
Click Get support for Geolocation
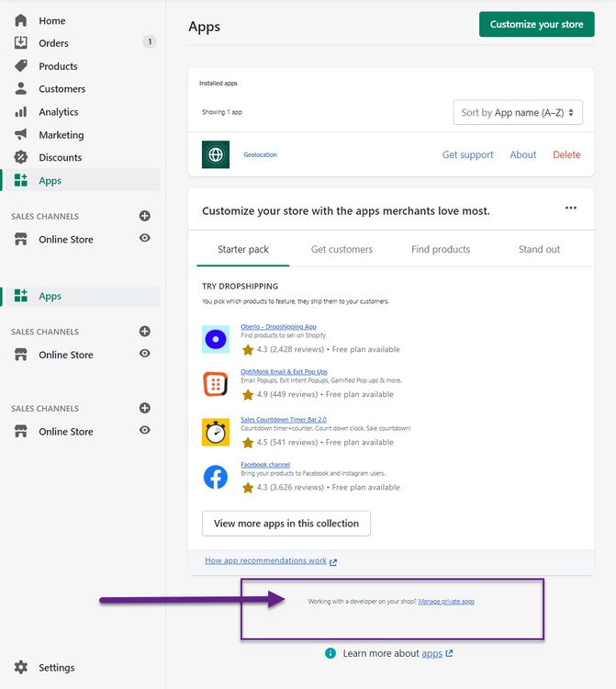tap(467, 154)
